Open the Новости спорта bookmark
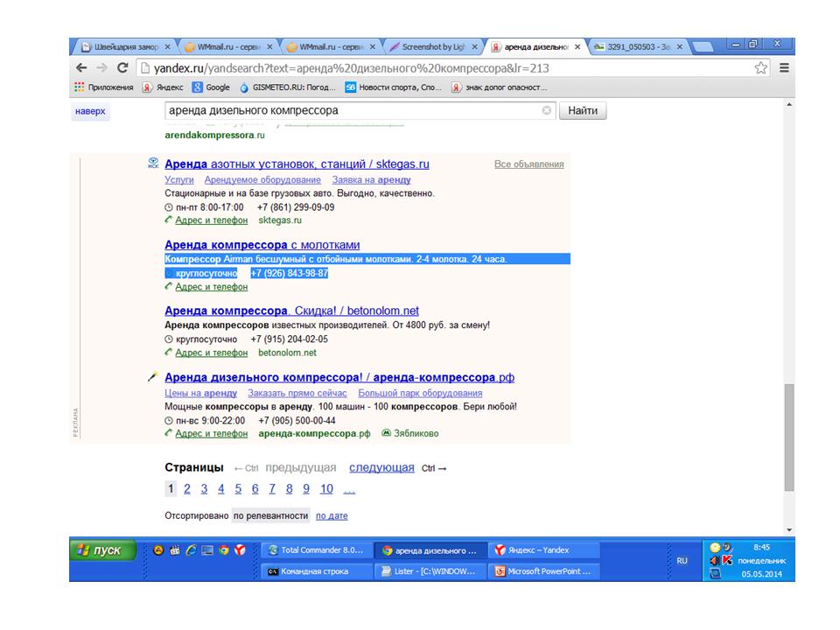Image resolution: width=840 pixels, height=630 pixels. click(x=393, y=87)
